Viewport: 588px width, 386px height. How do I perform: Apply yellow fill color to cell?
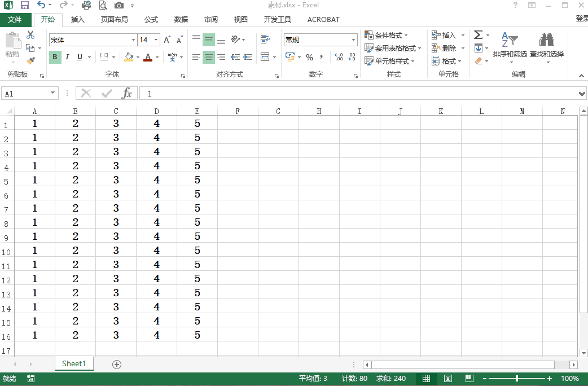(129, 57)
